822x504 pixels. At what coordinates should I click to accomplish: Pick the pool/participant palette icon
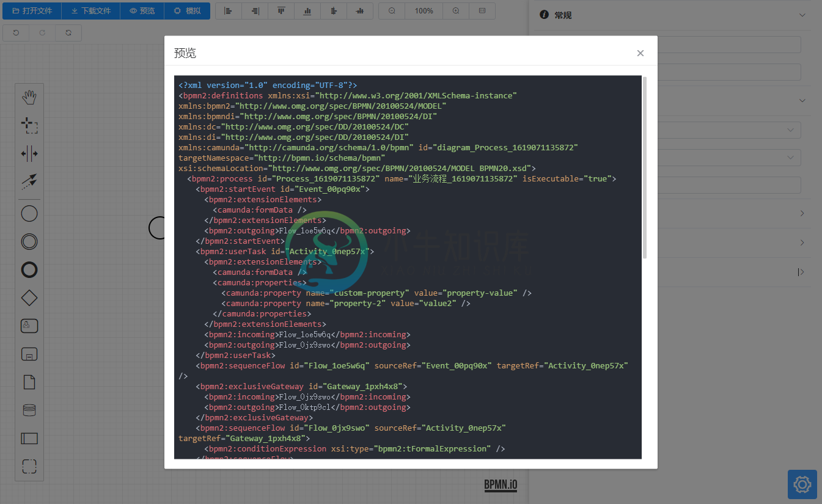coord(29,439)
